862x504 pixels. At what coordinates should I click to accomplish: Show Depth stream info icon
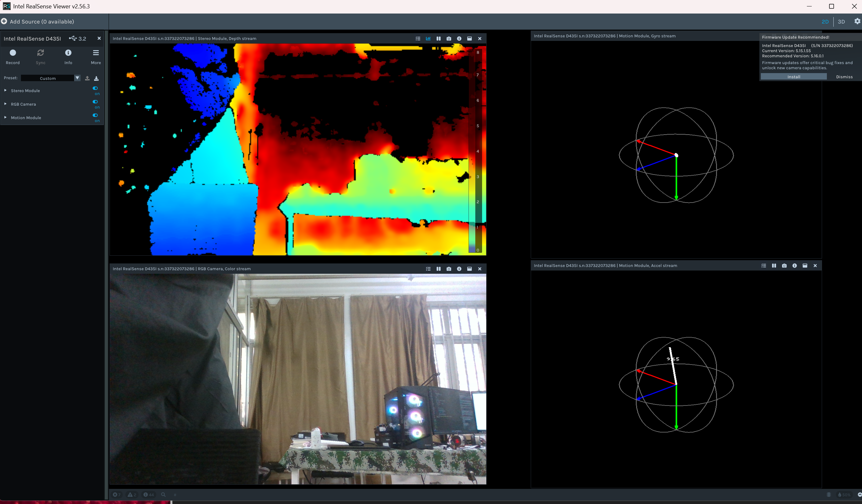(459, 39)
